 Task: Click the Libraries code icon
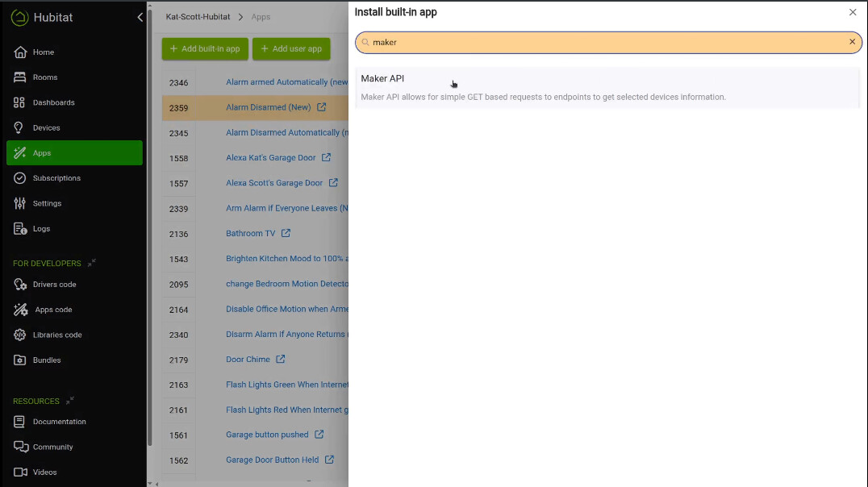coord(20,335)
